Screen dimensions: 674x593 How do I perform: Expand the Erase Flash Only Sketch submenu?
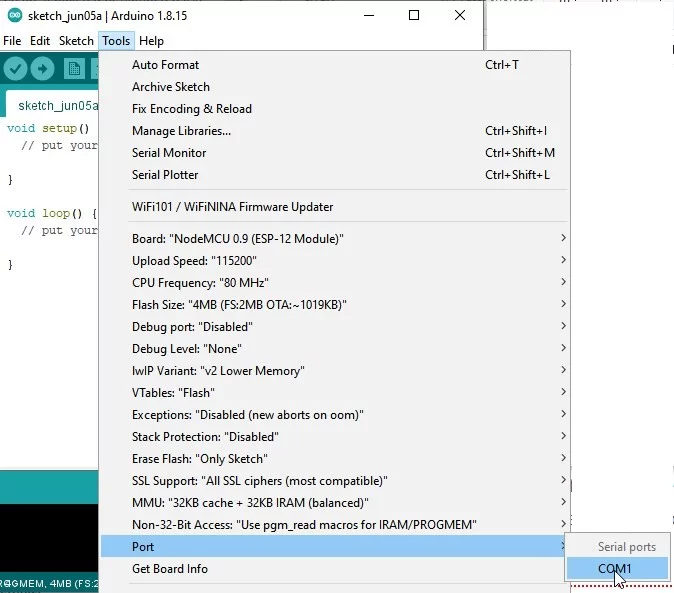pos(335,459)
